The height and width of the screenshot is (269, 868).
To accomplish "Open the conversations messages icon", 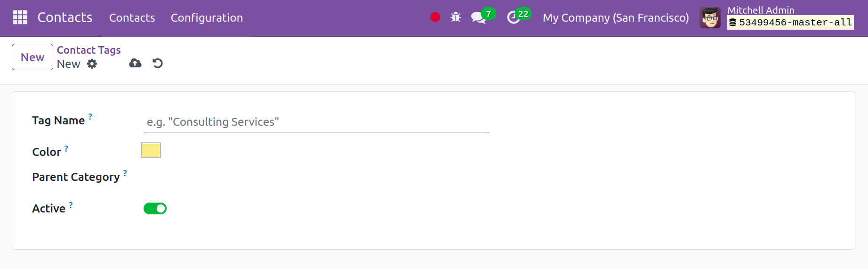I will tap(478, 18).
